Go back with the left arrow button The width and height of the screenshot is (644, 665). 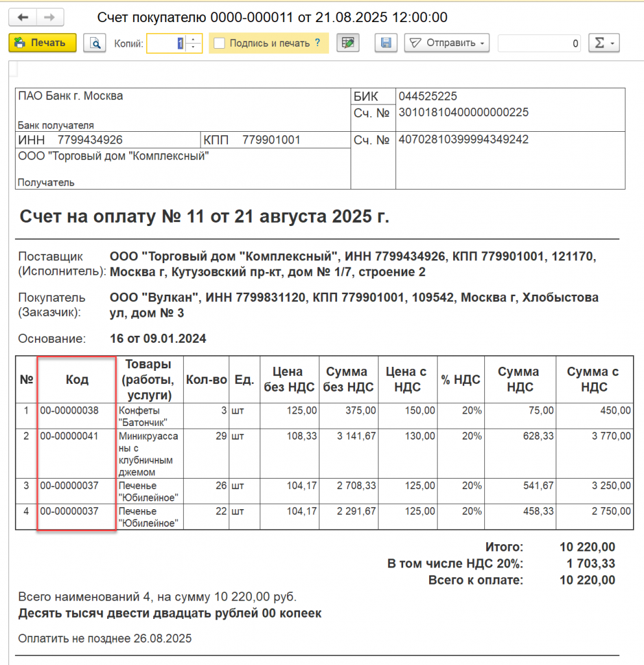pos(23,18)
